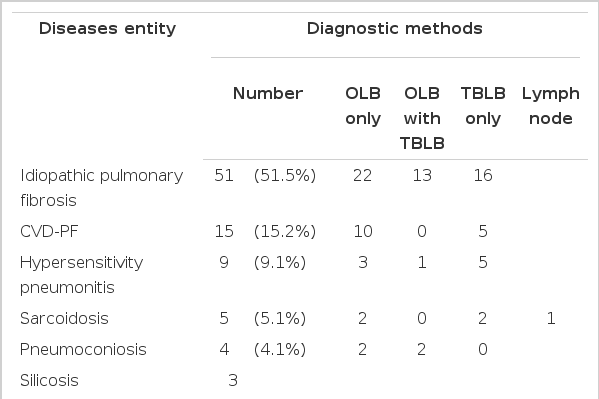Image resolution: width=599 pixels, height=399 pixels.
Task: Click the Diseases entity column header
Action: [x=107, y=29]
